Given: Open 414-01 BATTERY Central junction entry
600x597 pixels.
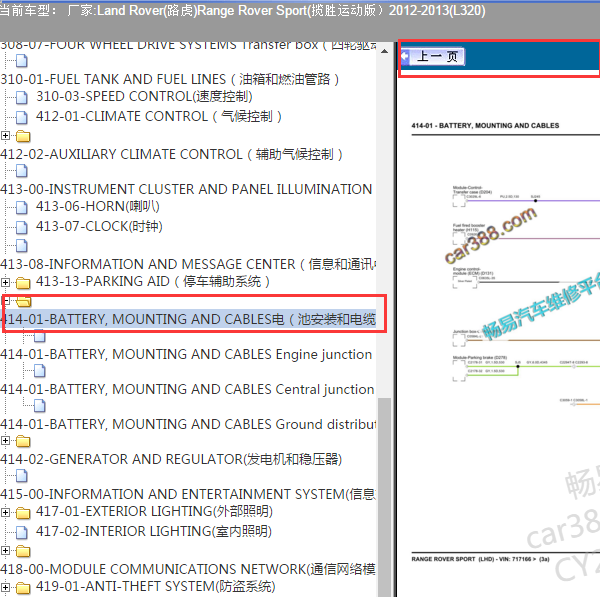Looking at the screenshot, I should 188,389.
